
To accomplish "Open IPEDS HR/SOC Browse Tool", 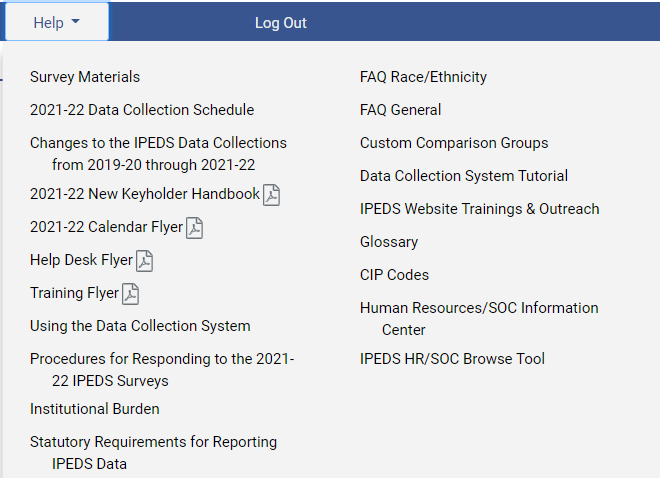I will click(452, 359).
